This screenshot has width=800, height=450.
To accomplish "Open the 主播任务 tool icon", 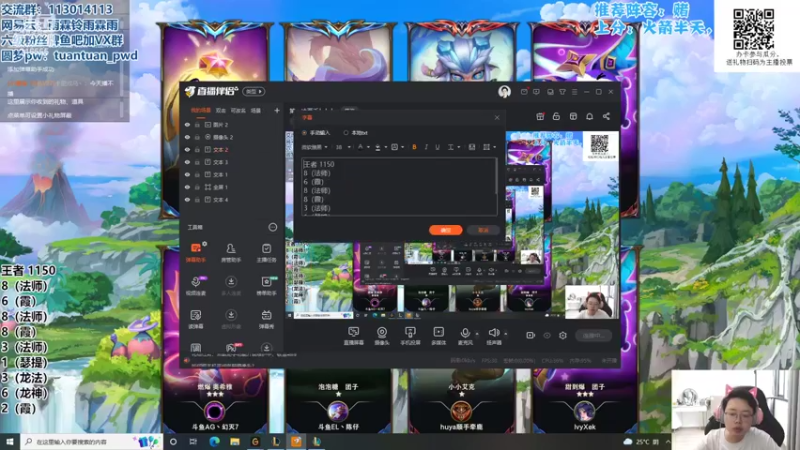I will click(266, 252).
